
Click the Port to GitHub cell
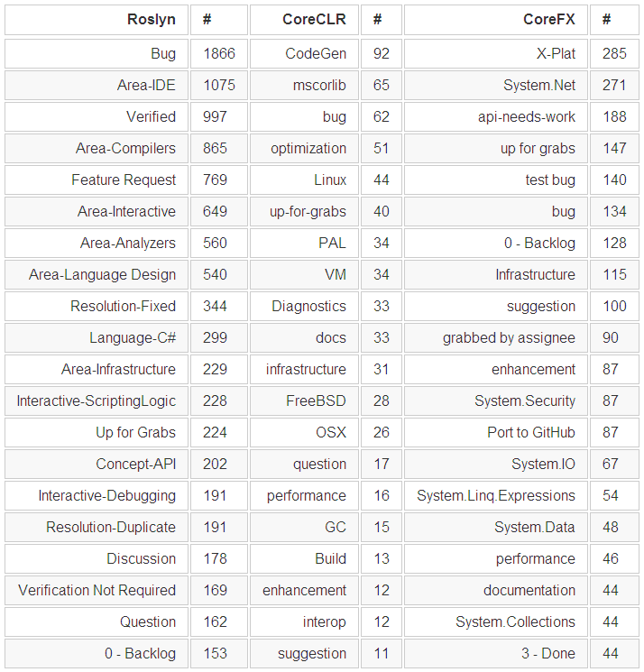(x=531, y=433)
